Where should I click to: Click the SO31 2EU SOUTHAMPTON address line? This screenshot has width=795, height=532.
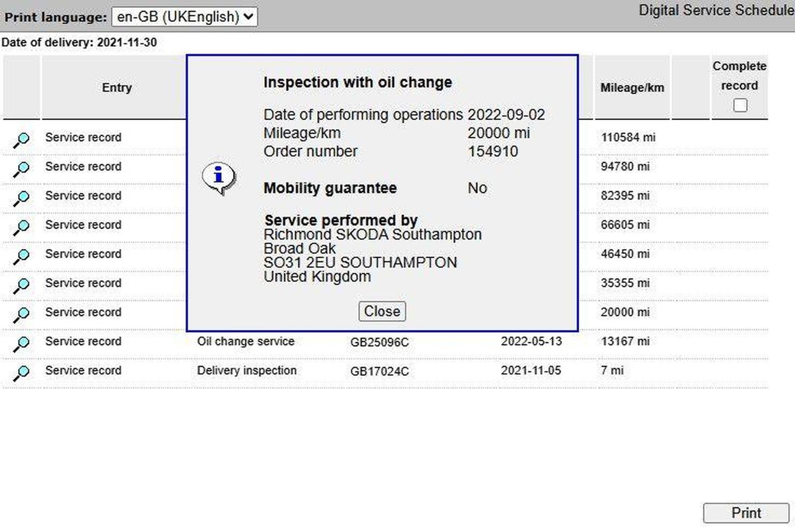coord(360,263)
